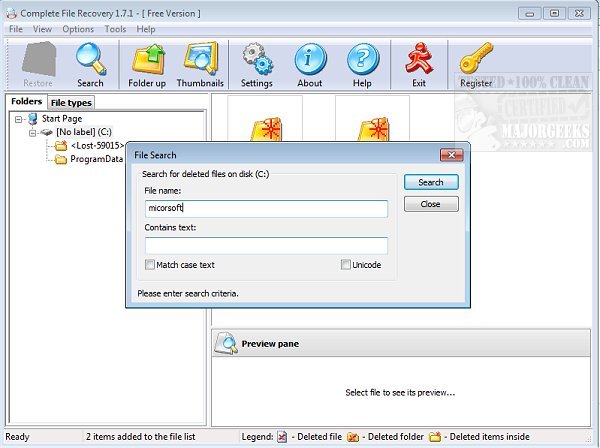Switch to Thumbnails view icon
This screenshot has width=600, height=448.
201,58
